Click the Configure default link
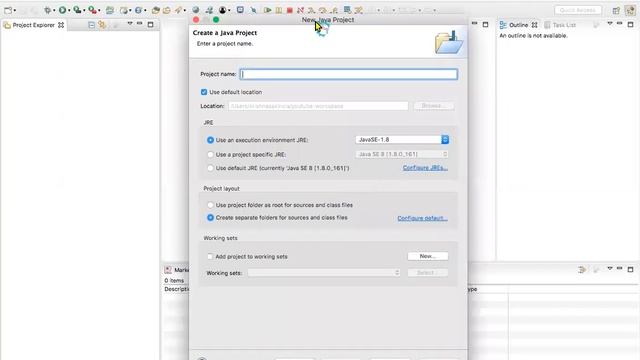 pos(422,218)
